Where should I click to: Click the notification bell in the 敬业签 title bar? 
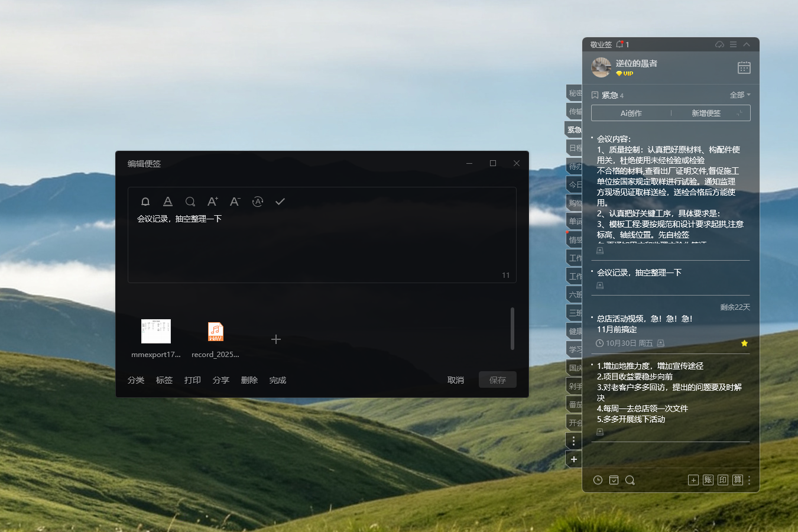pos(620,44)
